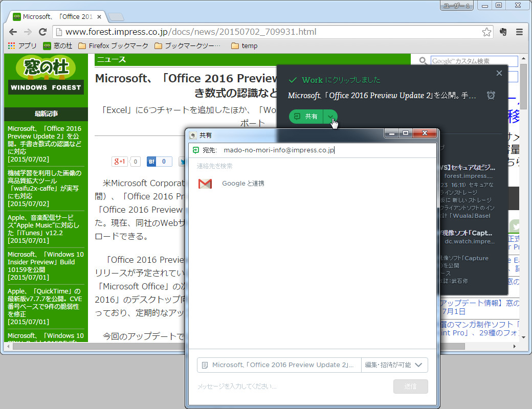Click the reminder alarm clock icon in the clip notification
Screen dimensions: 532x409
pyautogui.click(x=491, y=95)
